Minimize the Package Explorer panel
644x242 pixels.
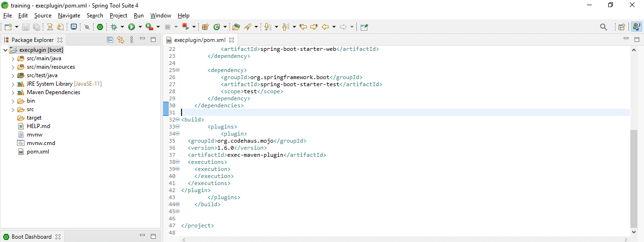pyautogui.click(x=143, y=40)
